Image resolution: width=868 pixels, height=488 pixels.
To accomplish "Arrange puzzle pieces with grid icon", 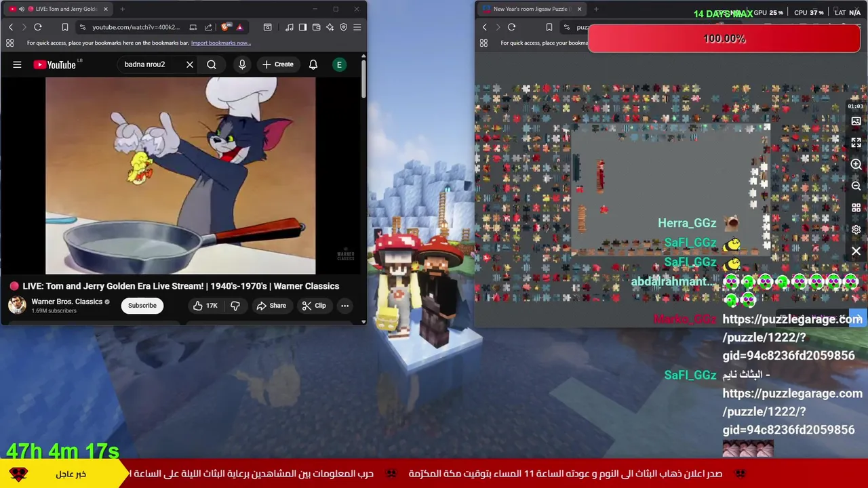I will click(856, 207).
